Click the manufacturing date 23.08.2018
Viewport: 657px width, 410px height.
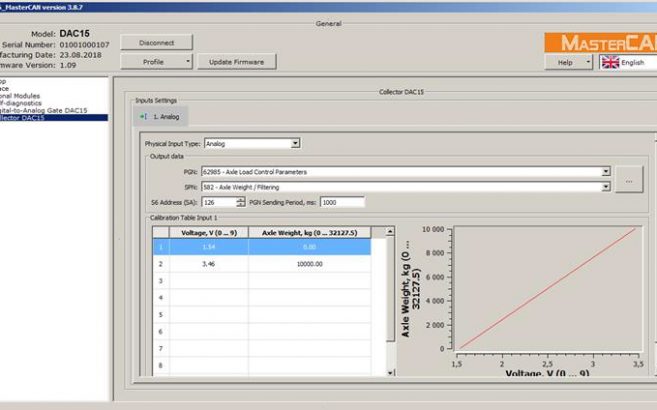[80, 55]
